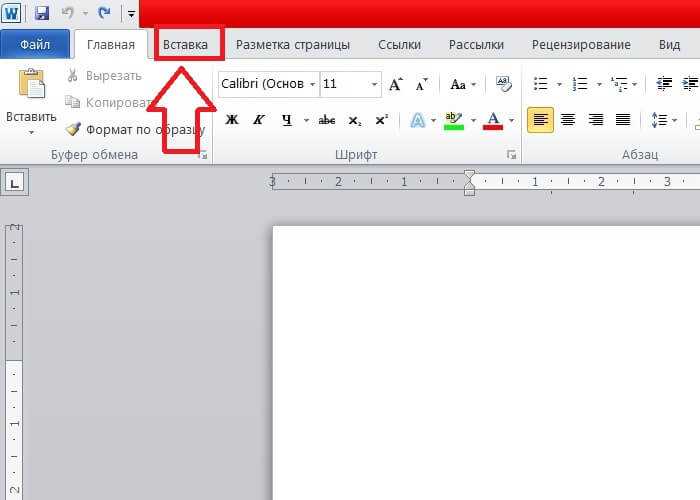This screenshot has width=700, height=500.
Task: Switch to the Ссылки tab
Action: tap(399, 45)
